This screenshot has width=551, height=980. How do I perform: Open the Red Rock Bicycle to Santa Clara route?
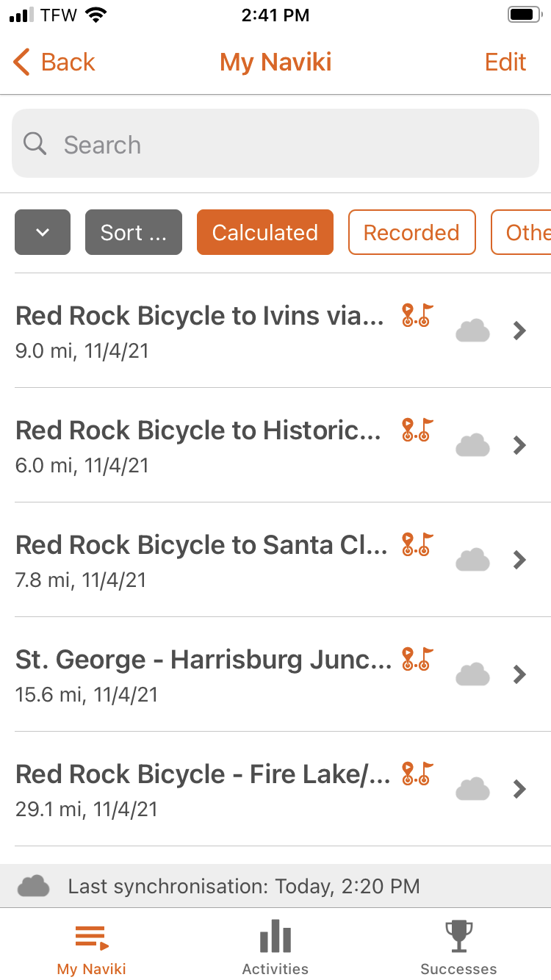point(202,560)
